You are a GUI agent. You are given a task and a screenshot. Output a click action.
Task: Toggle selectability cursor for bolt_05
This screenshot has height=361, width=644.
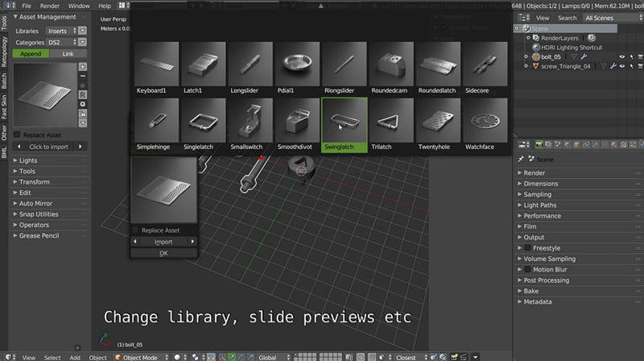click(631, 56)
